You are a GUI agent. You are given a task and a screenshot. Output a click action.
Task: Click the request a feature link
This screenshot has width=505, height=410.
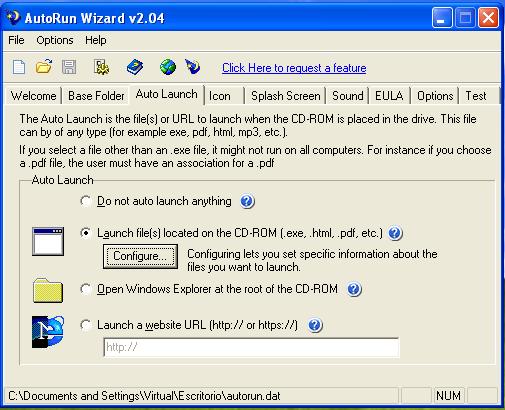[x=294, y=68]
